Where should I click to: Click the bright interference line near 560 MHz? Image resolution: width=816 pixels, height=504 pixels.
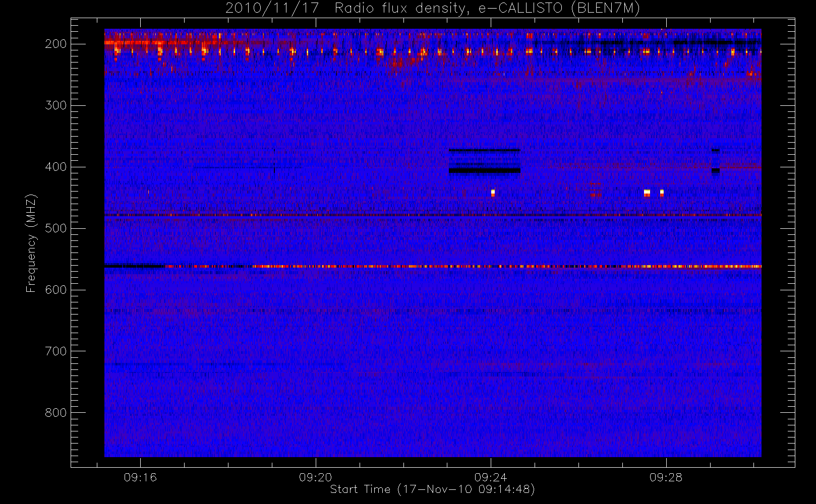point(433,266)
